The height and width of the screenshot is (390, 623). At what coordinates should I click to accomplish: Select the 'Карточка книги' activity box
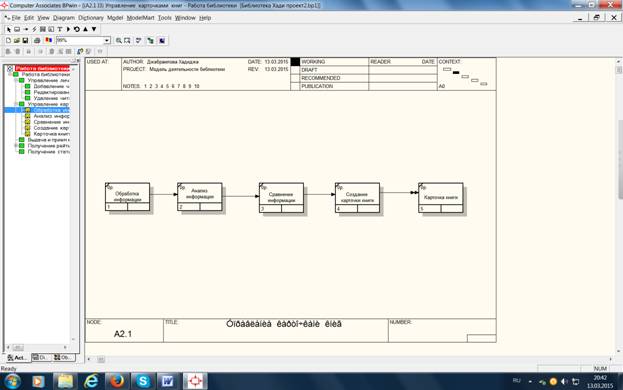click(441, 197)
